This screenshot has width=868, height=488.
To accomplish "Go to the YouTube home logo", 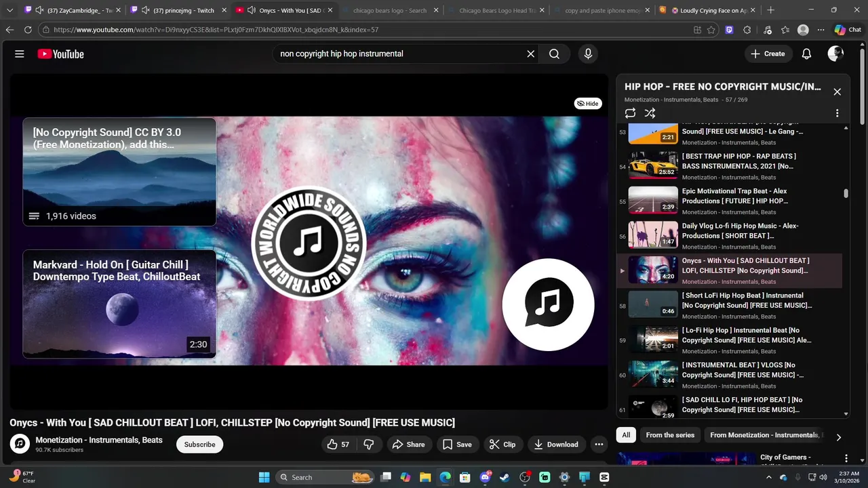I will point(60,54).
